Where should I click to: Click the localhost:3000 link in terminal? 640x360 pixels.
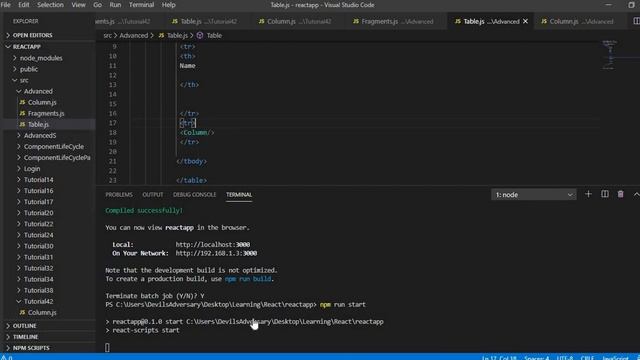pyautogui.click(x=213, y=244)
